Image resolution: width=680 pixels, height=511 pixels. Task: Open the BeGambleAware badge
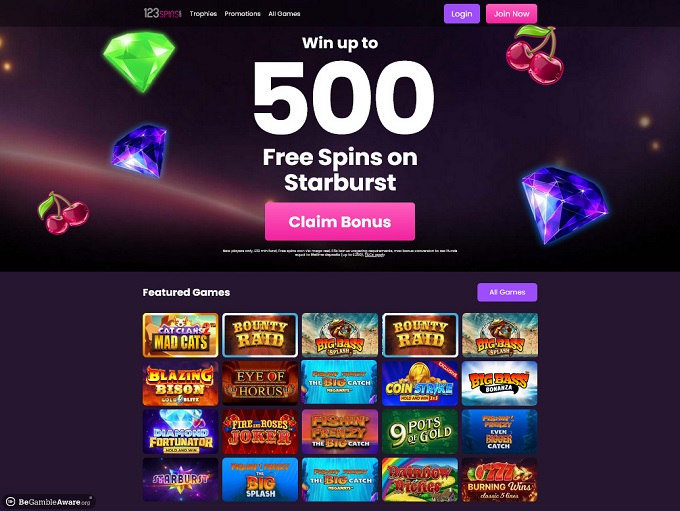[x=49, y=502]
